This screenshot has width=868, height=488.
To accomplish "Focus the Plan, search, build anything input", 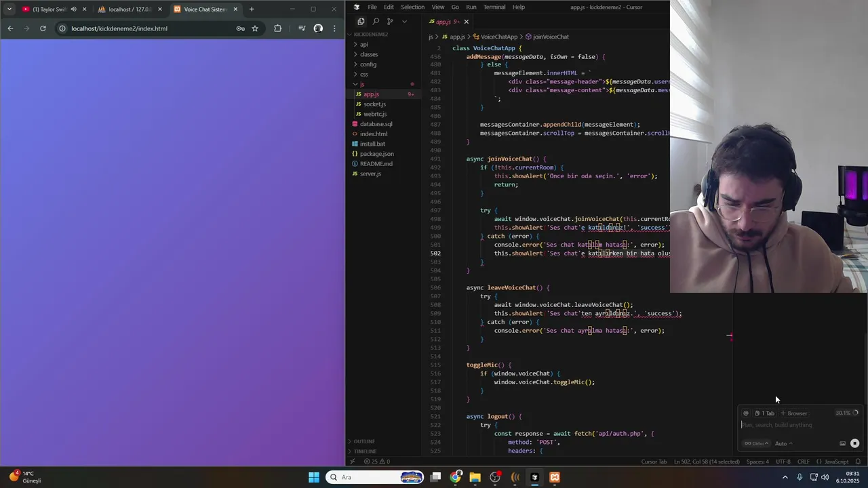I will [x=800, y=425].
